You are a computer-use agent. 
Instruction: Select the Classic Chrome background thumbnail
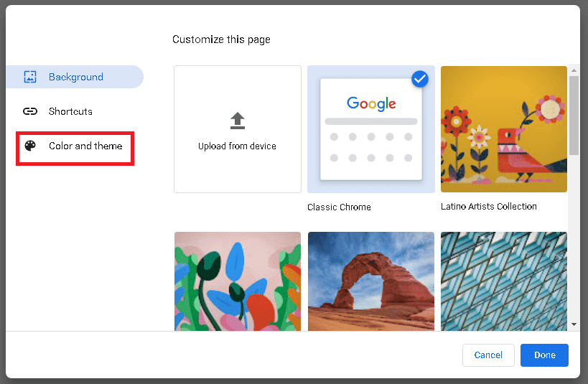click(x=371, y=129)
